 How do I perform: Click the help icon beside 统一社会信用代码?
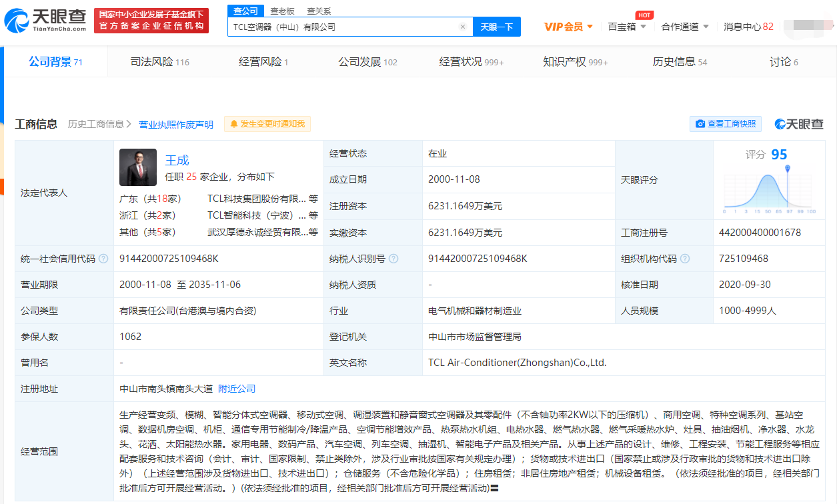(103, 259)
